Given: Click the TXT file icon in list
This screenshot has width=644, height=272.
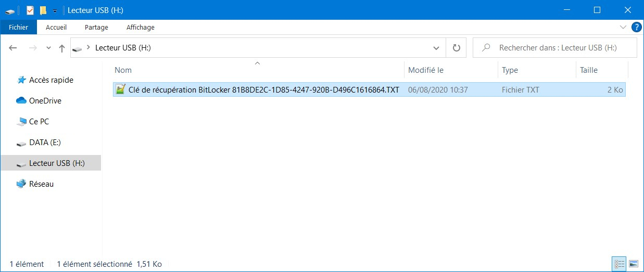Looking at the screenshot, I should (120, 89).
